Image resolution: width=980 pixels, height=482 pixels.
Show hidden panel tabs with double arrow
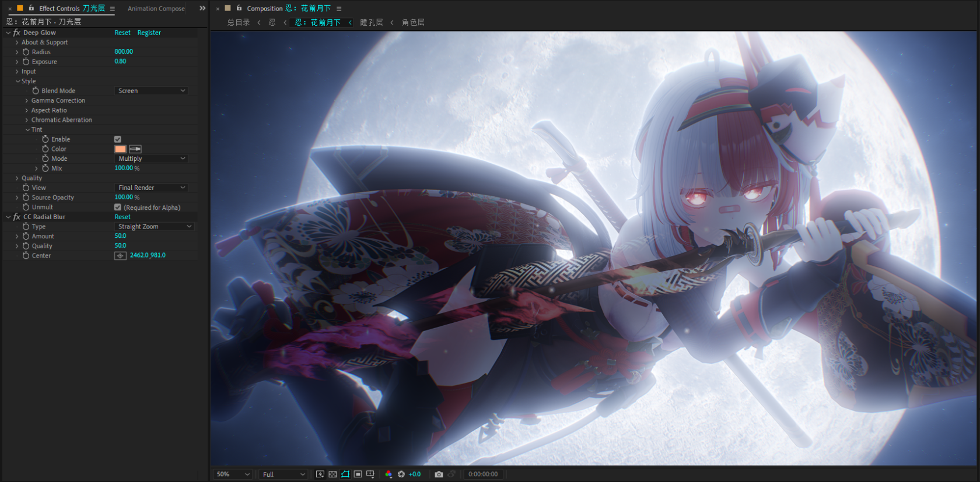click(202, 8)
